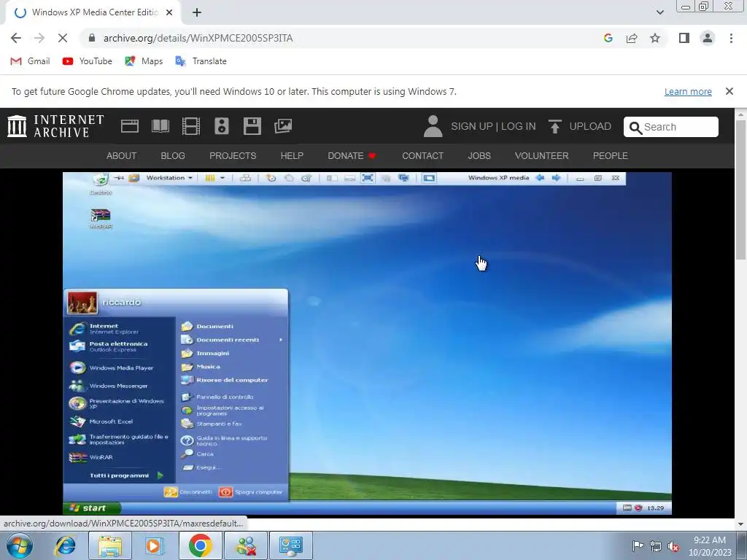The height and width of the screenshot is (560, 747).
Task: Open the VOLUNTEER menu item
Action: (542, 156)
